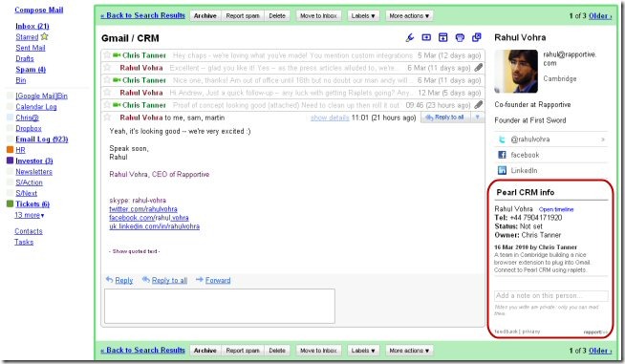Click the forward arrow icon
The image size is (625, 364).
point(200,280)
